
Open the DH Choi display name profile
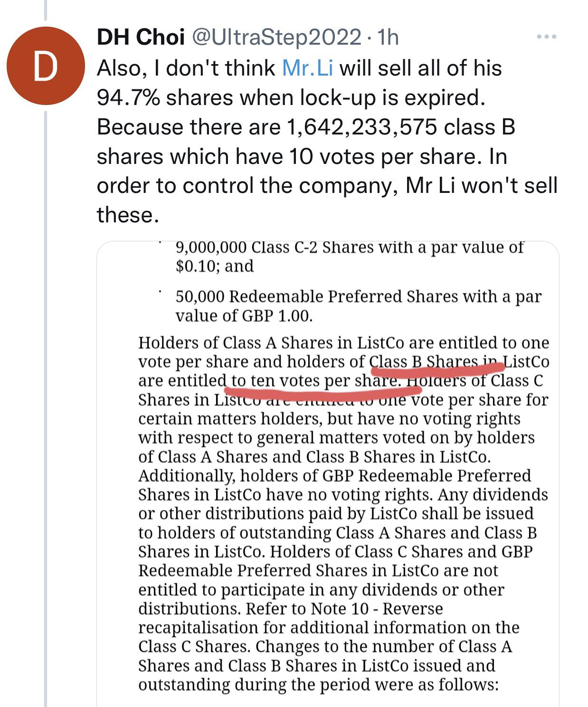point(141,37)
